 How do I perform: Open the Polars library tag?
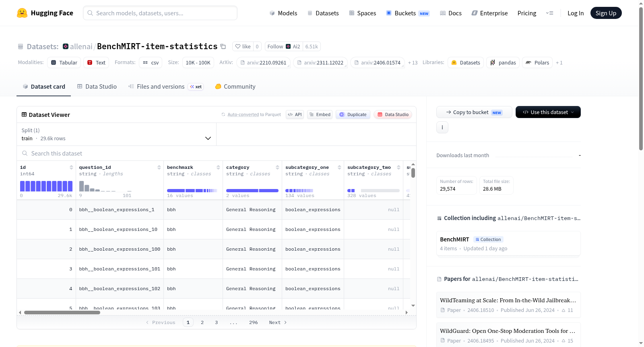pos(537,62)
